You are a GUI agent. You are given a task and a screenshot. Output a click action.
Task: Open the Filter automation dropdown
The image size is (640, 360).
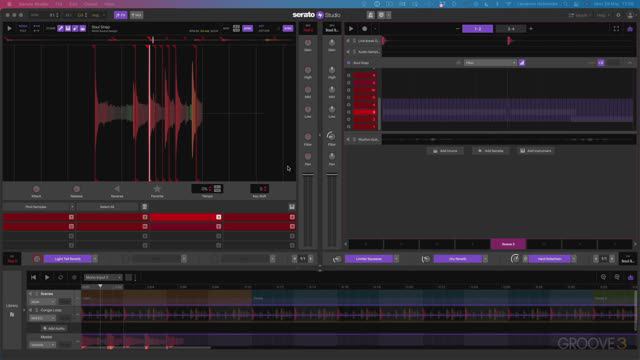490,63
